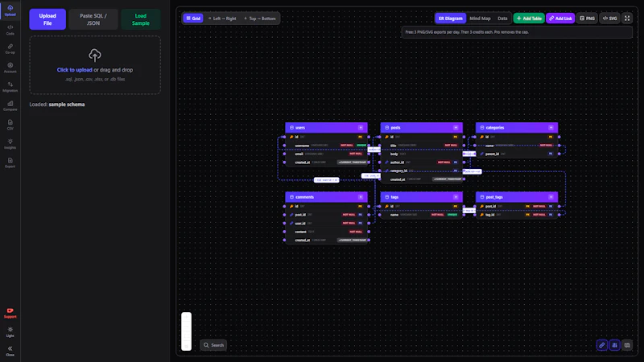Switch to the ER Diagram tab
Image resolution: width=644 pixels, height=362 pixels.
point(450,18)
